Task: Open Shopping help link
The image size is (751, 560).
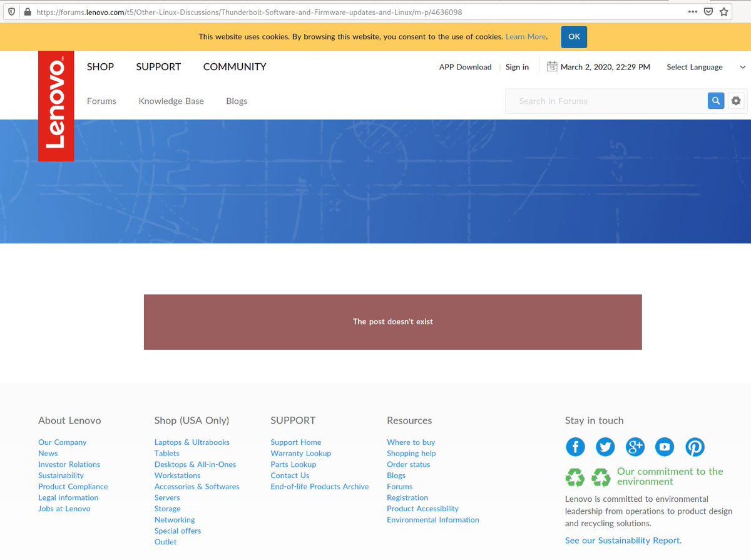Action: (x=411, y=453)
